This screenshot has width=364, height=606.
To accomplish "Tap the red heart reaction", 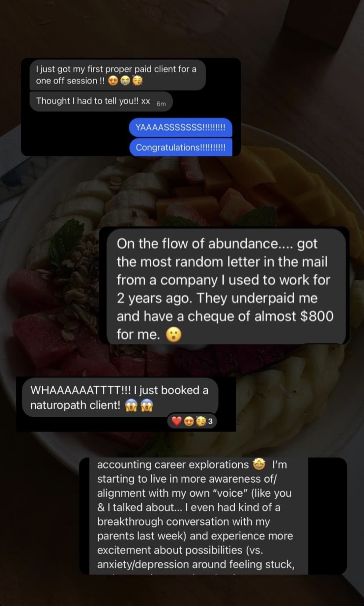I will click(176, 421).
